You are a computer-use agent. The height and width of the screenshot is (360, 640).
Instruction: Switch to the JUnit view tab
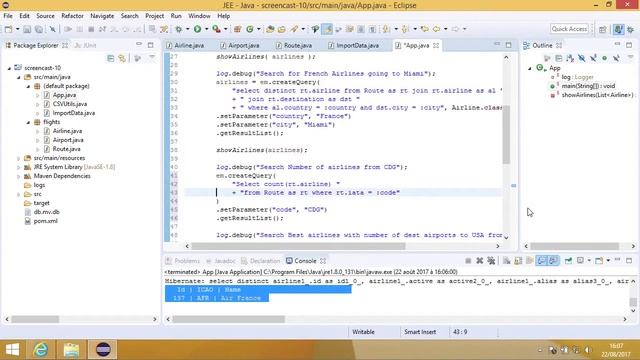click(x=85, y=45)
